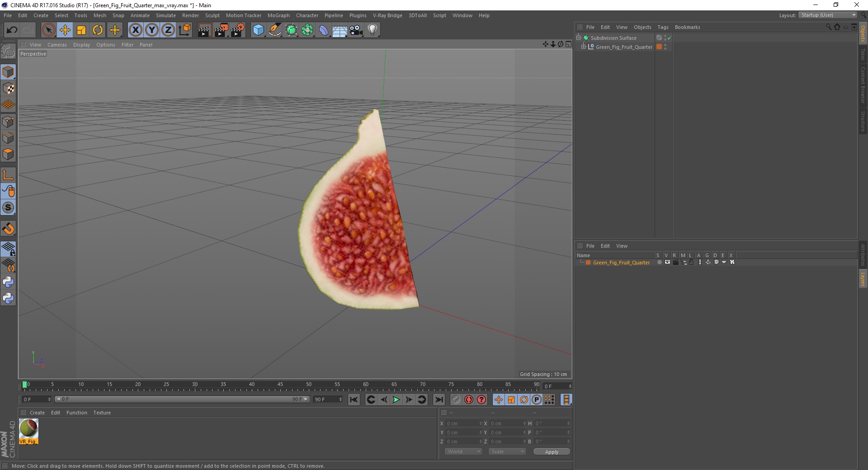Add a Cube primitive object
Screen dimensions: 868x470
pos(258,30)
